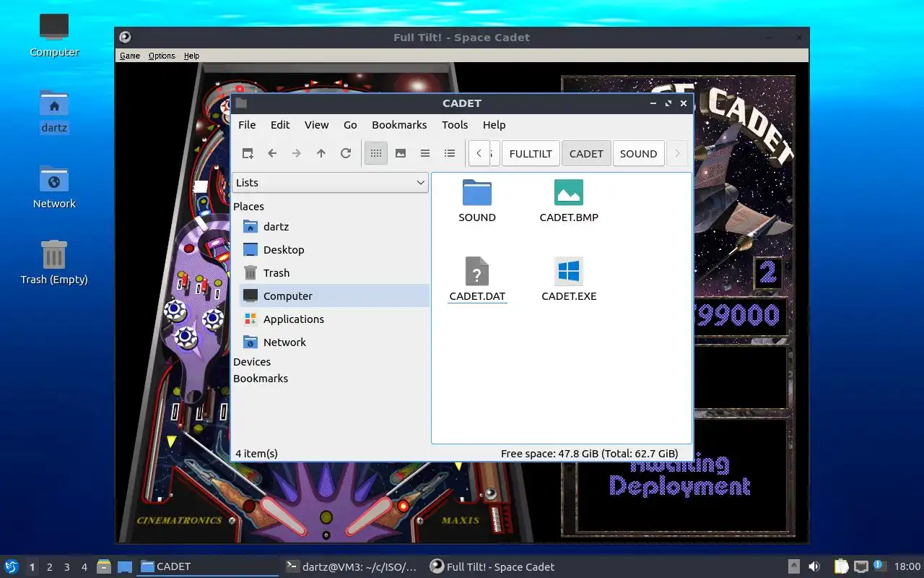This screenshot has width=924, height=578.
Task: Switch to detailed list view
Action: pos(450,153)
